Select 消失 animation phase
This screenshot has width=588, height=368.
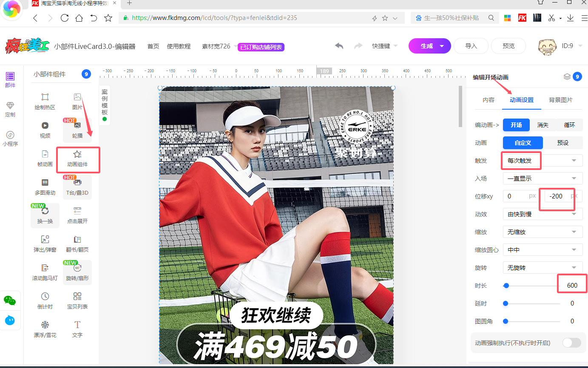tap(543, 125)
